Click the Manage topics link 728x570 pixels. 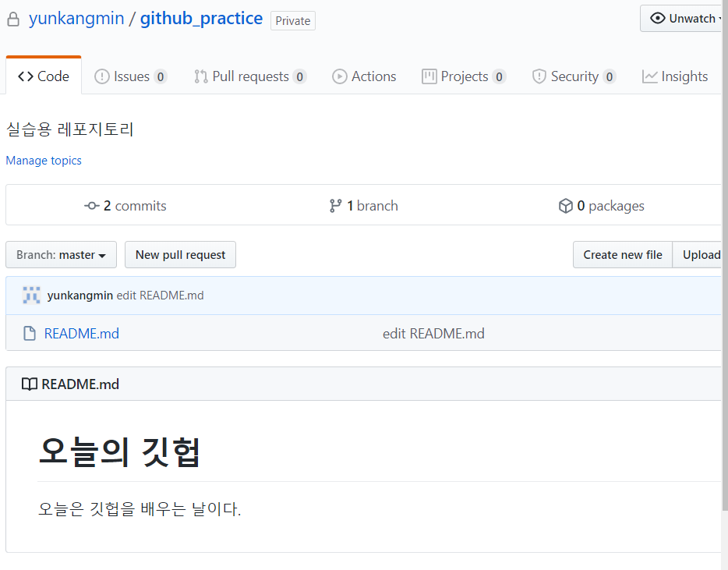(44, 161)
